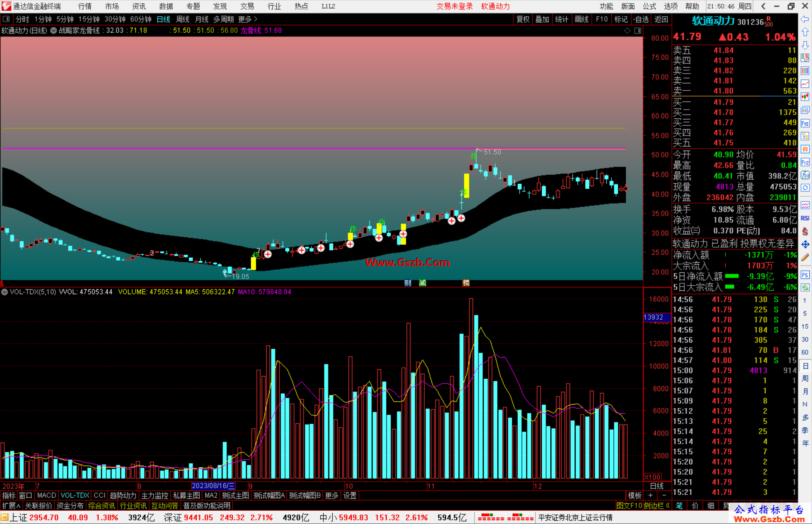Click the 返回 return button
Screen dimensions: 812x524
[x=661, y=19]
